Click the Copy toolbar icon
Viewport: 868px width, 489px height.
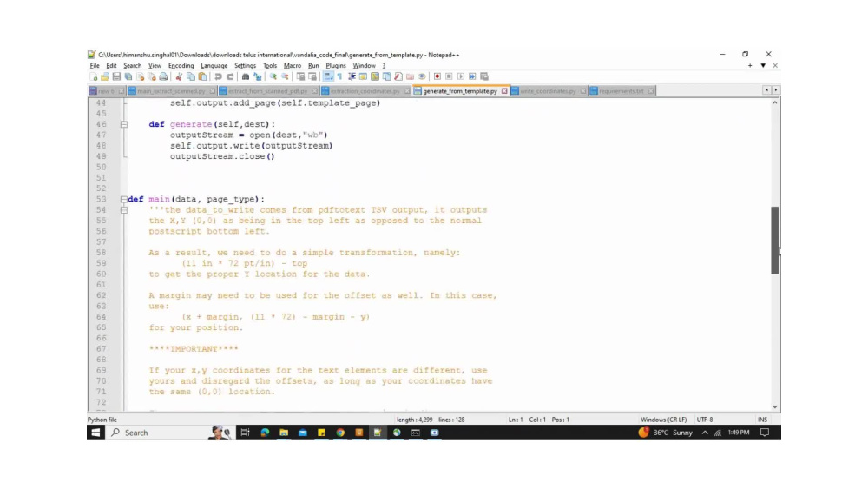tap(190, 76)
